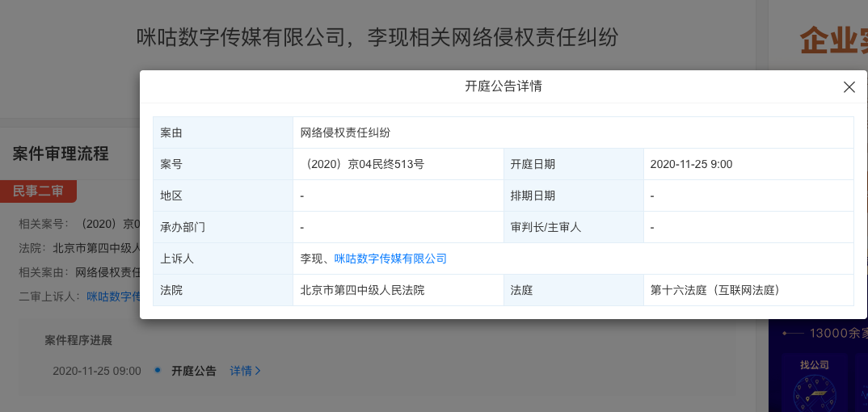Screen dimensions: 868x412
Task: Select the 案由 value 网络侵权责任纠纷
Action: pos(345,132)
